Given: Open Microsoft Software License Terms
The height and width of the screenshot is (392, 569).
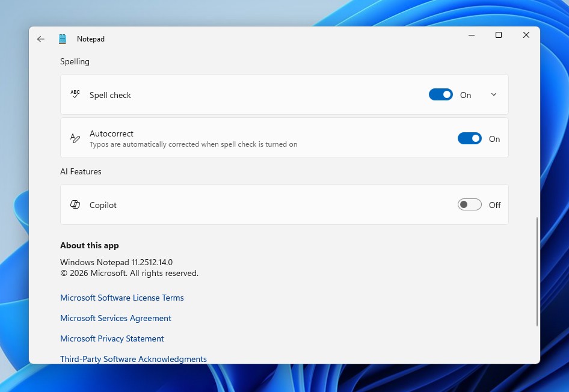Looking at the screenshot, I should 121,298.
